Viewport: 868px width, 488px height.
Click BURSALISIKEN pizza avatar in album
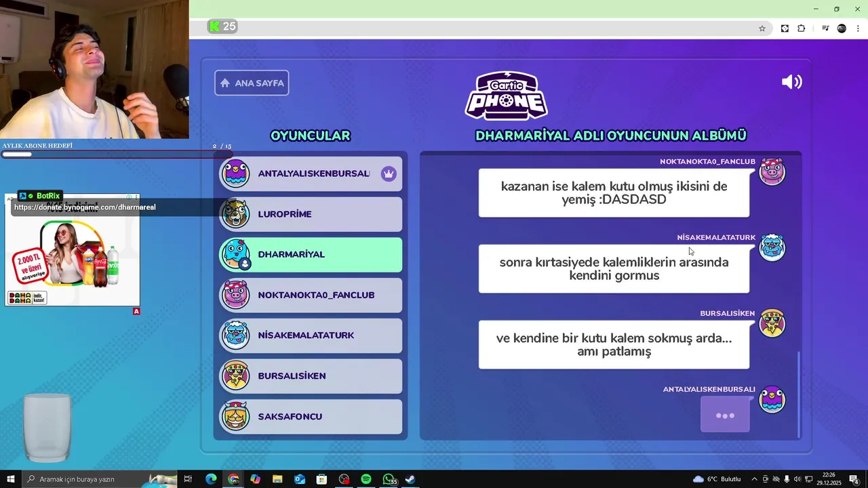pyautogui.click(x=772, y=323)
